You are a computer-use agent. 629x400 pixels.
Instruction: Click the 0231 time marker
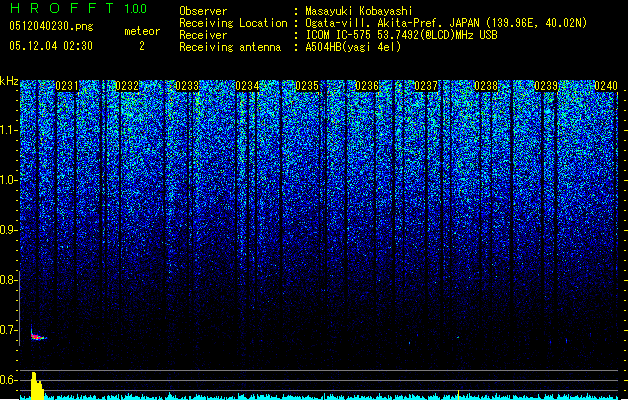tap(67, 86)
